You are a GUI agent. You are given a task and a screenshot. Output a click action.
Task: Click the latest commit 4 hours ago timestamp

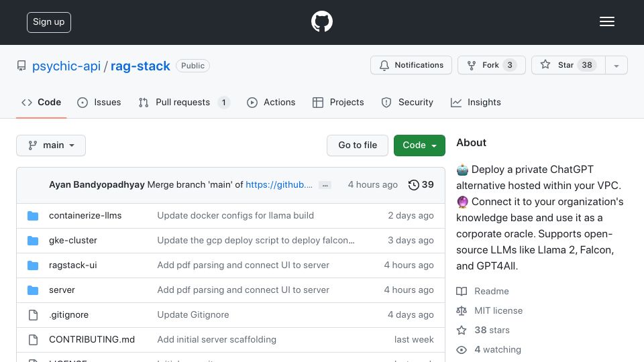pos(372,185)
